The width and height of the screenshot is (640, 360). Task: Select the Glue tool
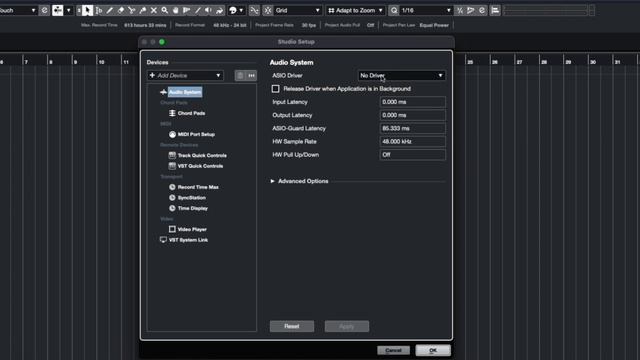(x=142, y=10)
